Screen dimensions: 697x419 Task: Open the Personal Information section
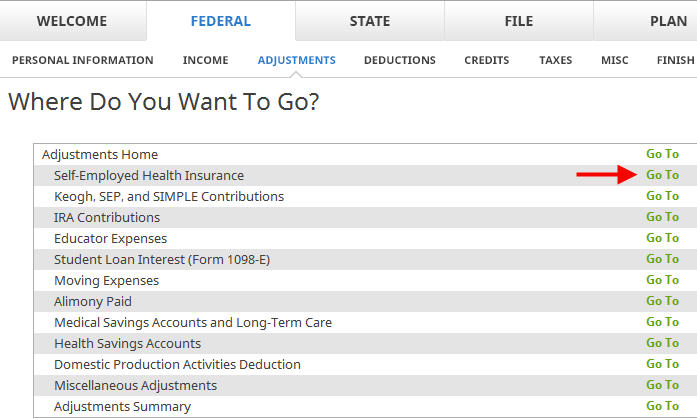tap(83, 60)
